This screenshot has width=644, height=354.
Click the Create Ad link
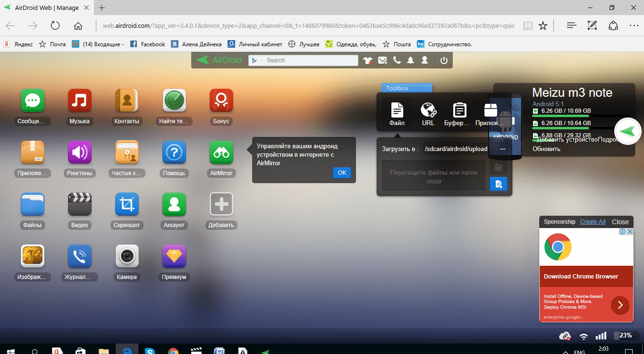tap(593, 222)
